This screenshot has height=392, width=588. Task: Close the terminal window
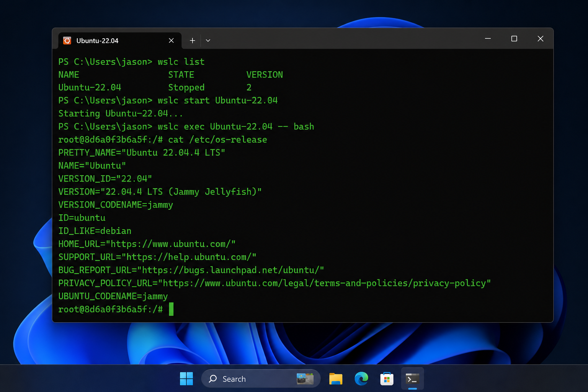(x=541, y=39)
